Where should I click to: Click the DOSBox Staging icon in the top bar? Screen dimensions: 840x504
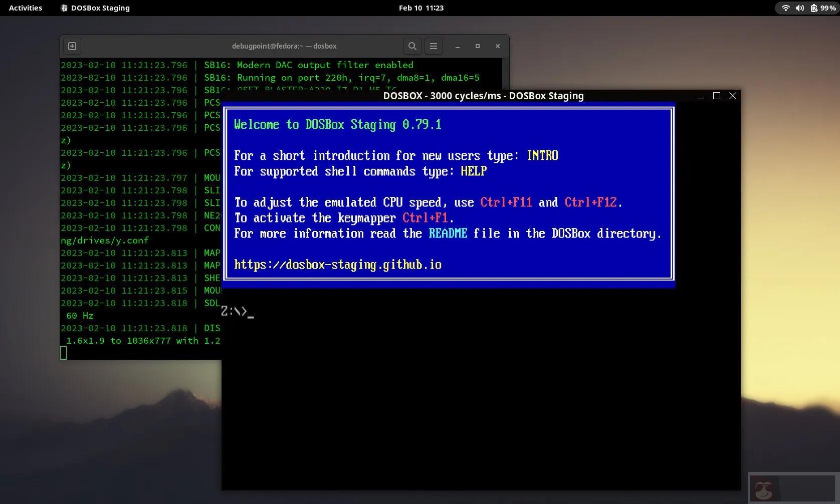click(x=64, y=8)
